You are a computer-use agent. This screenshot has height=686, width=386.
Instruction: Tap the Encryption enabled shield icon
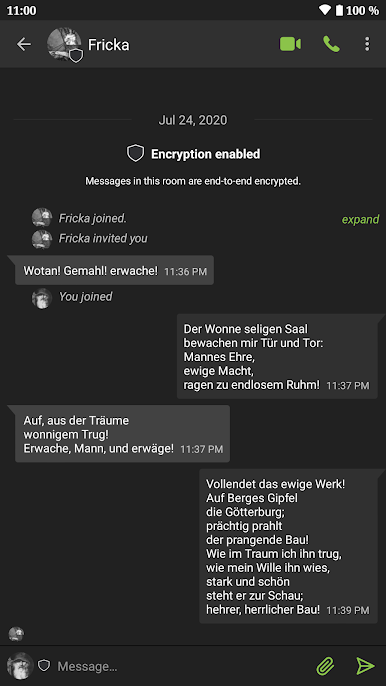coord(135,154)
